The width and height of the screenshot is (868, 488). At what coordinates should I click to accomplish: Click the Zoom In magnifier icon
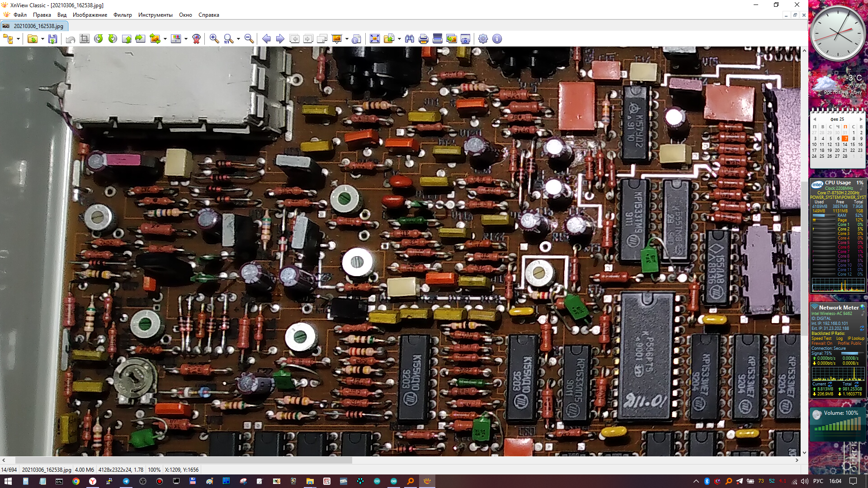[x=214, y=39]
